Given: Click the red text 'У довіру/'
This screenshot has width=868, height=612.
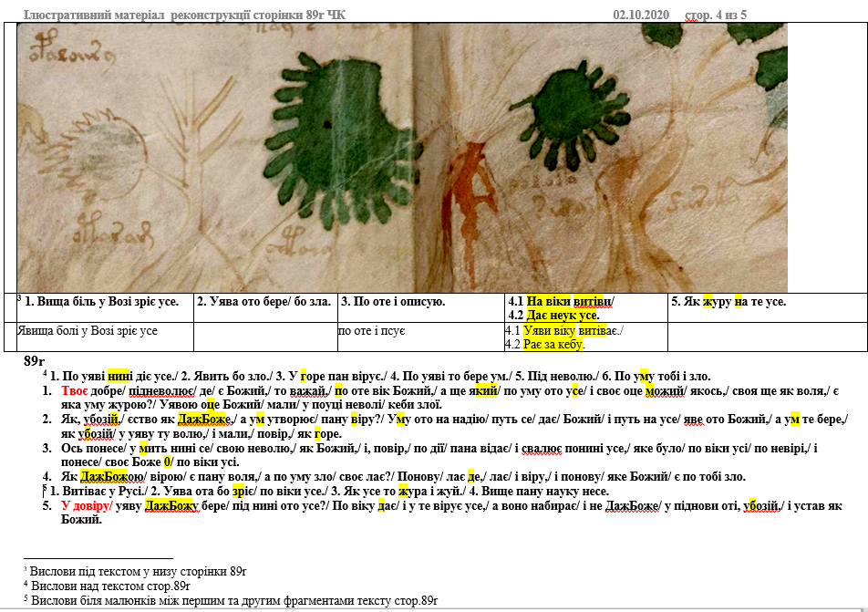Looking at the screenshot, I should pyautogui.click(x=87, y=505).
